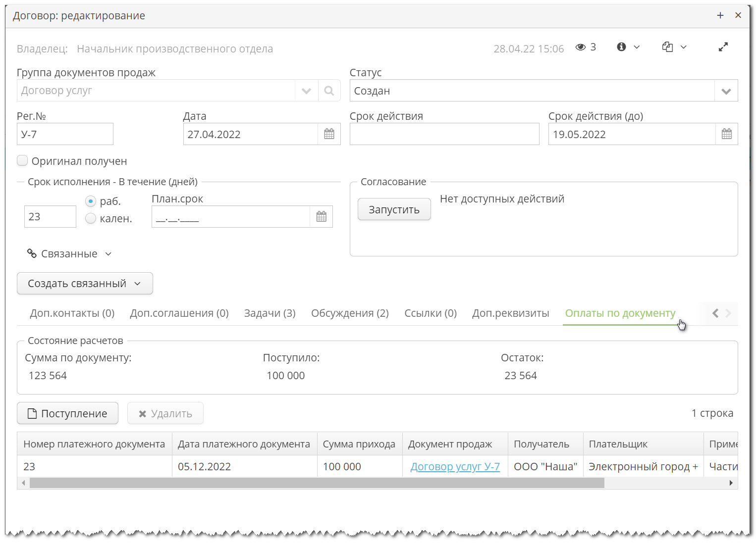Switch to the Задачи tab
Image resolution: width=756 pixels, height=544 pixels.
click(269, 313)
